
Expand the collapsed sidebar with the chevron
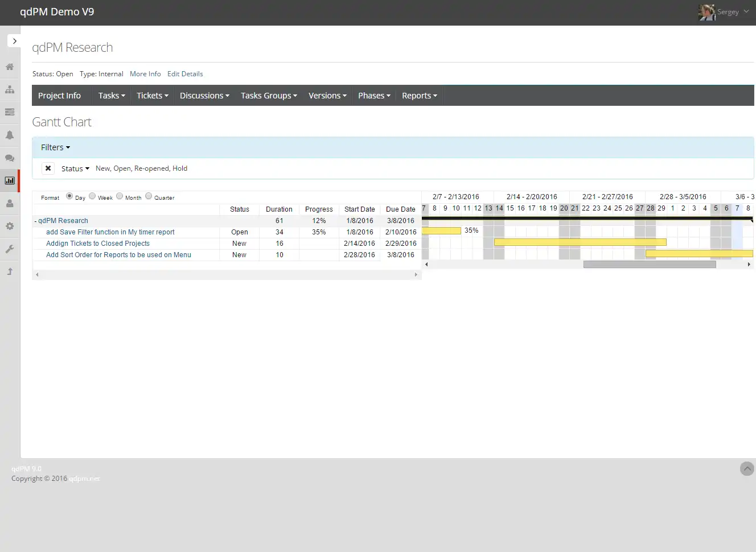point(14,41)
